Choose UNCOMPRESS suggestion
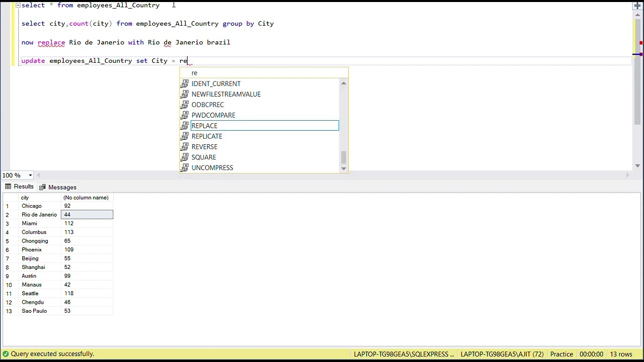 coord(212,168)
